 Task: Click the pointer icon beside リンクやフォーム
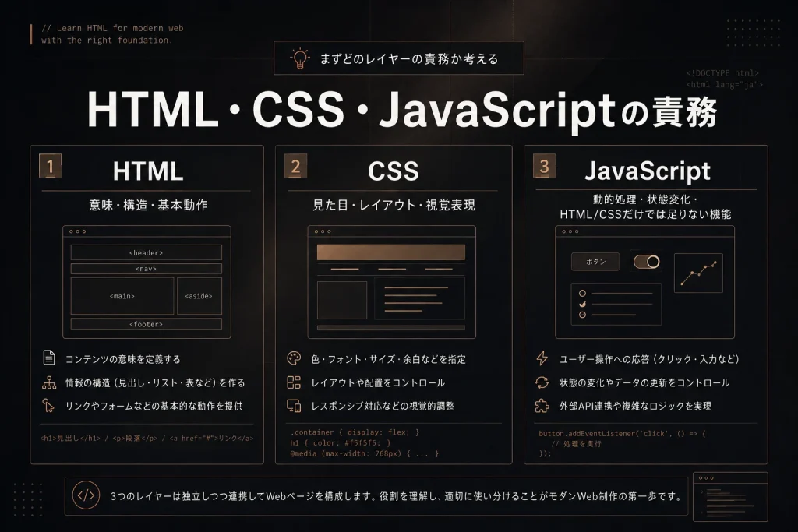pyautogui.click(x=48, y=405)
